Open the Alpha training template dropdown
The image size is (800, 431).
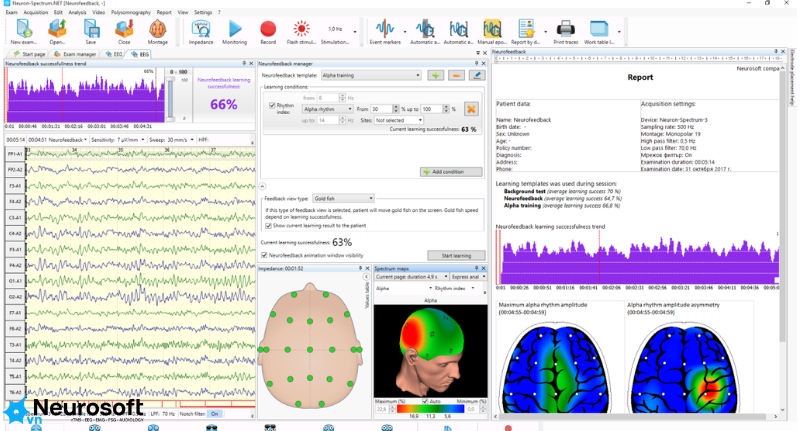(x=371, y=75)
